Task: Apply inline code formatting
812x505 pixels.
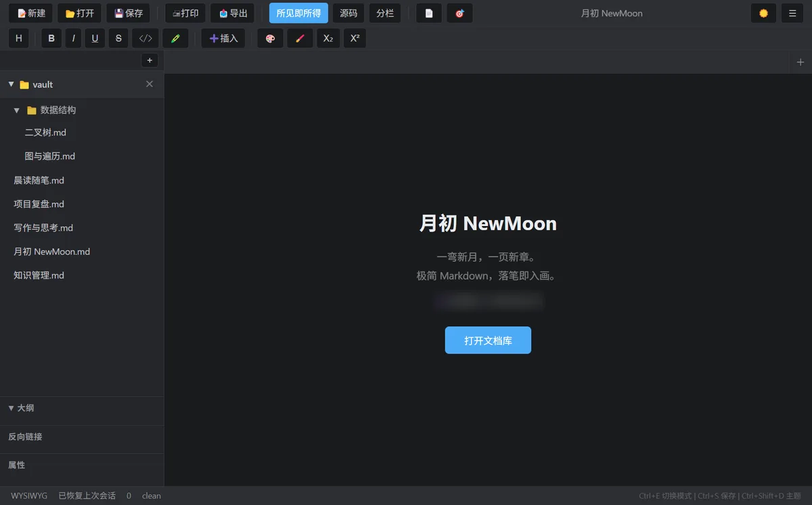Action: point(145,39)
